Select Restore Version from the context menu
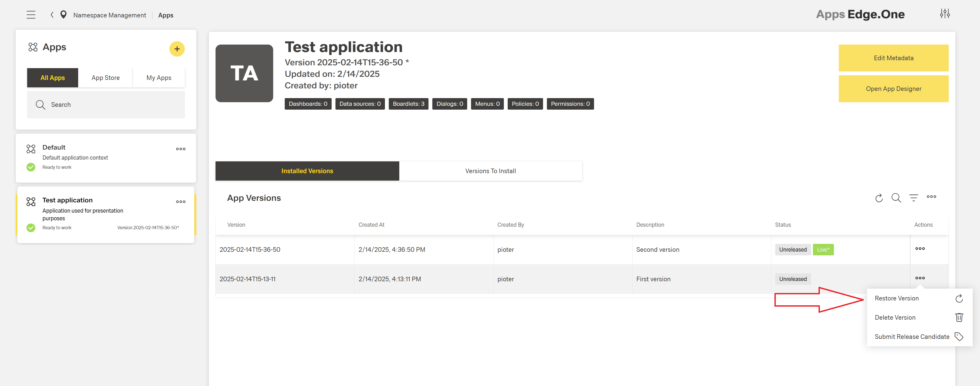The width and height of the screenshot is (980, 386). coord(897,298)
